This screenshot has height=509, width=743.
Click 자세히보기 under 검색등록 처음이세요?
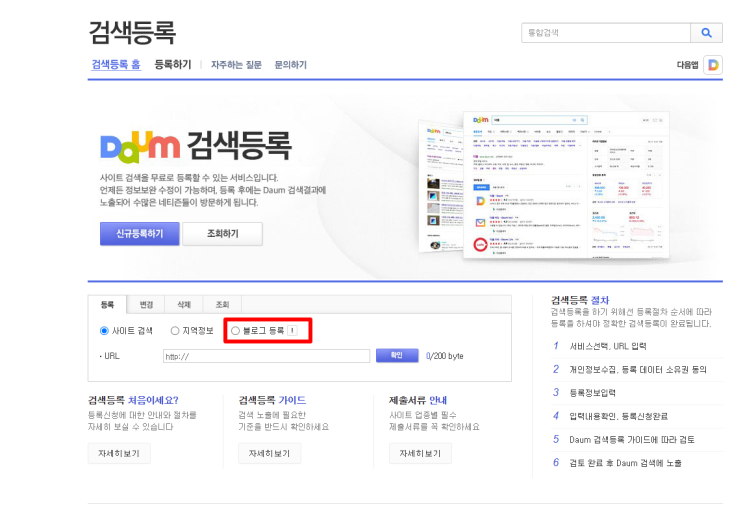pos(119,454)
